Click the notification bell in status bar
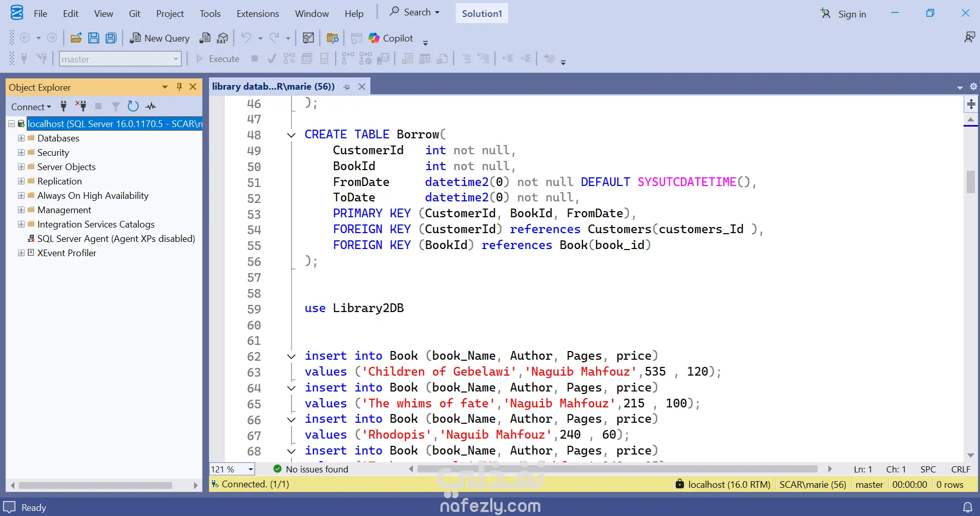Viewport: 980px width, 516px height. (x=967, y=507)
